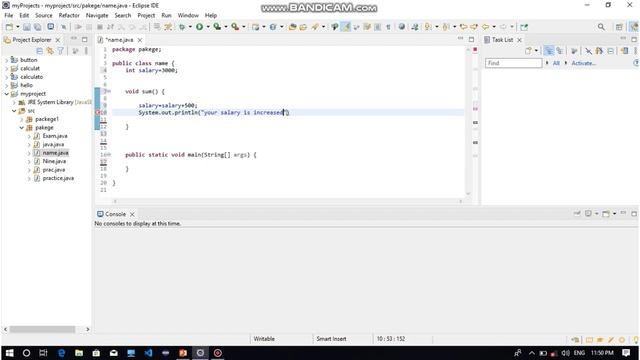Click Collapse All icon in Task List
The height and width of the screenshot is (360, 640).
click(x=611, y=51)
